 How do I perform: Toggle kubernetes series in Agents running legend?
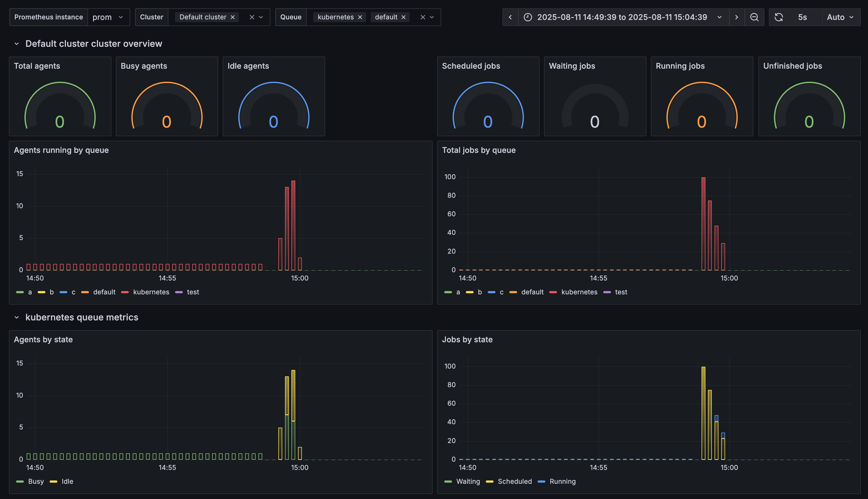coord(151,292)
